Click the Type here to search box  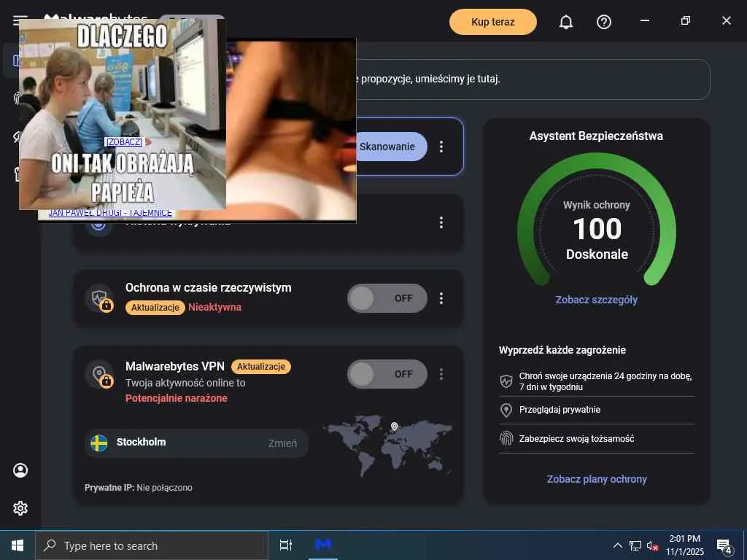pyautogui.click(x=152, y=545)
